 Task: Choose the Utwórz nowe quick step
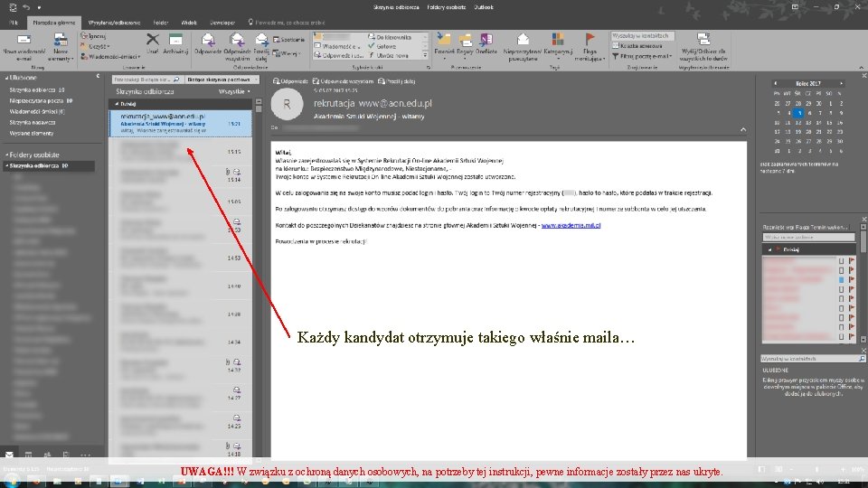(389, 55)
